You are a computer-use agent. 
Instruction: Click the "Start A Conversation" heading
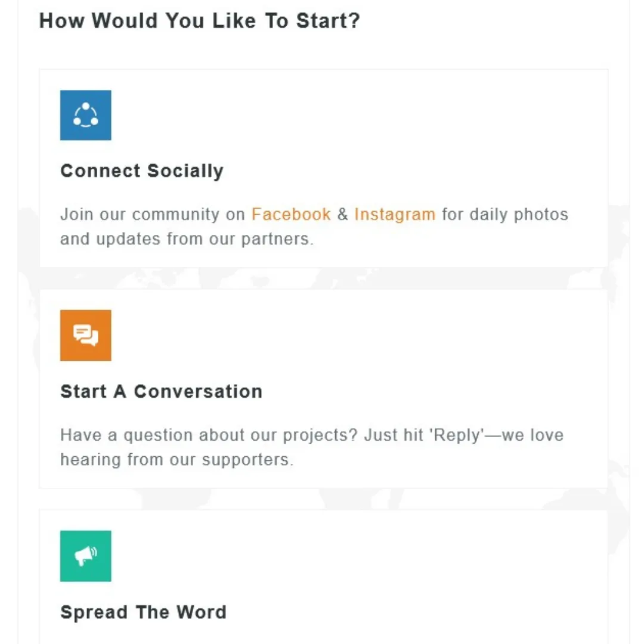point(161,392)
